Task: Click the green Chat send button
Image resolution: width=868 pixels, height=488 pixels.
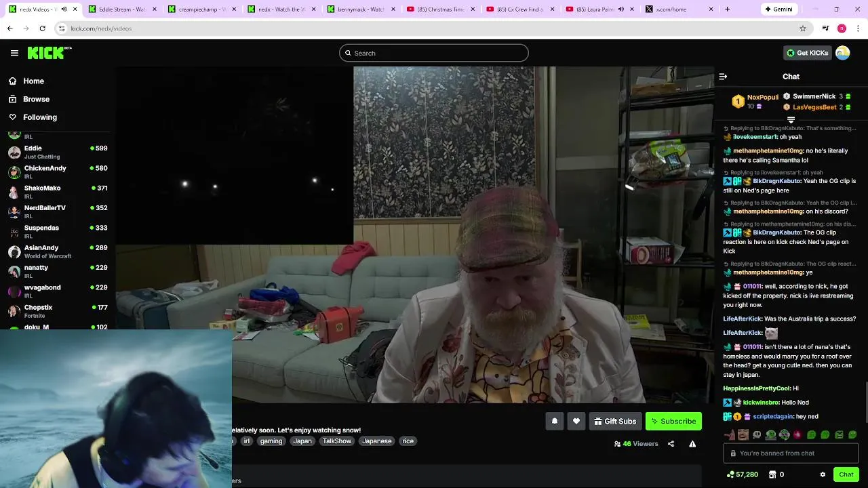Action: tap(846, 474)
